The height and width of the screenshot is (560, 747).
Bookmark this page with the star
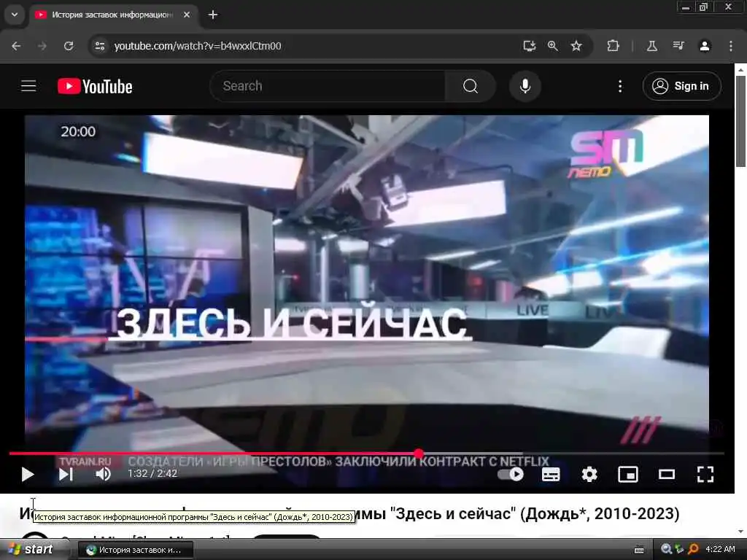coord(576,46)
